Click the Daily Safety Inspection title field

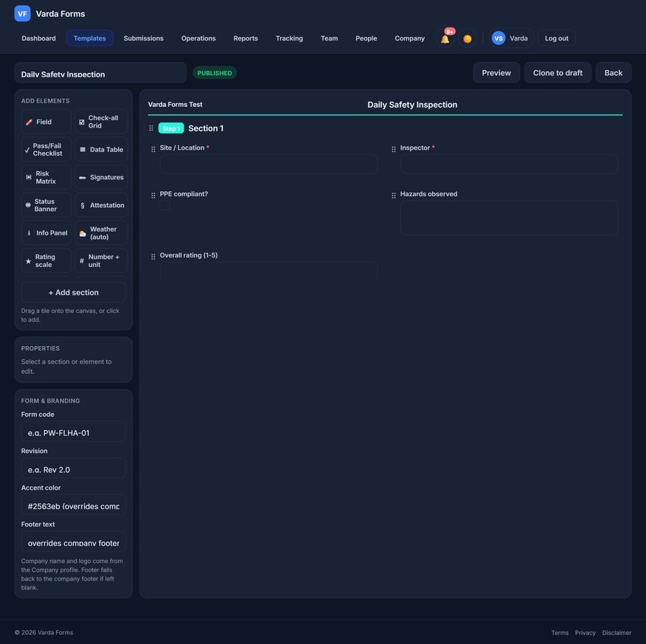[x=100, y=73]
